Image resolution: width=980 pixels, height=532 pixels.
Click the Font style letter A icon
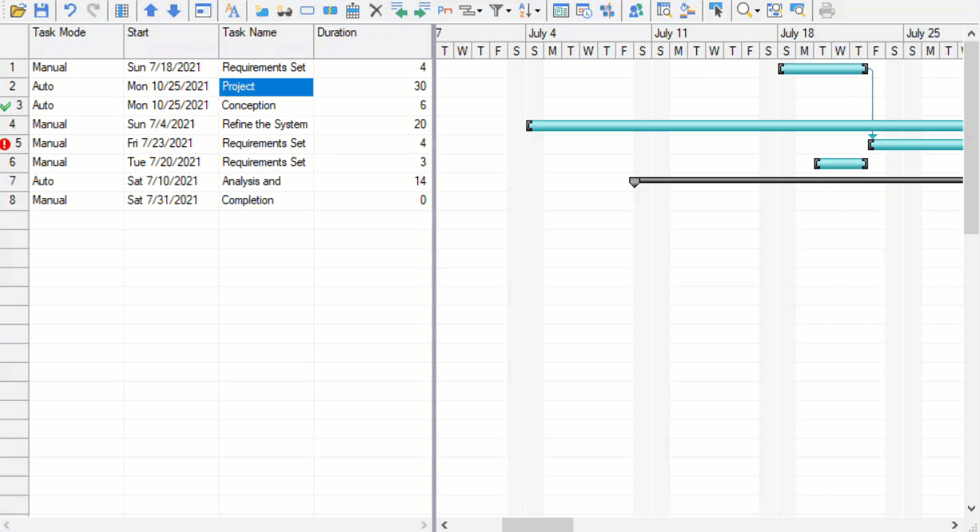[232, 10]
